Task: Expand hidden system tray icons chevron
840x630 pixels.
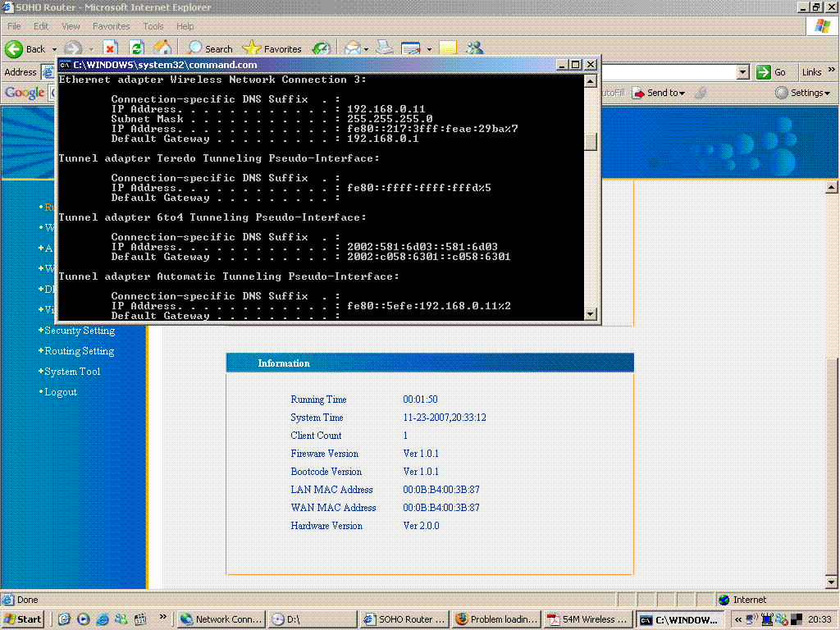Action: click(737, 619)
